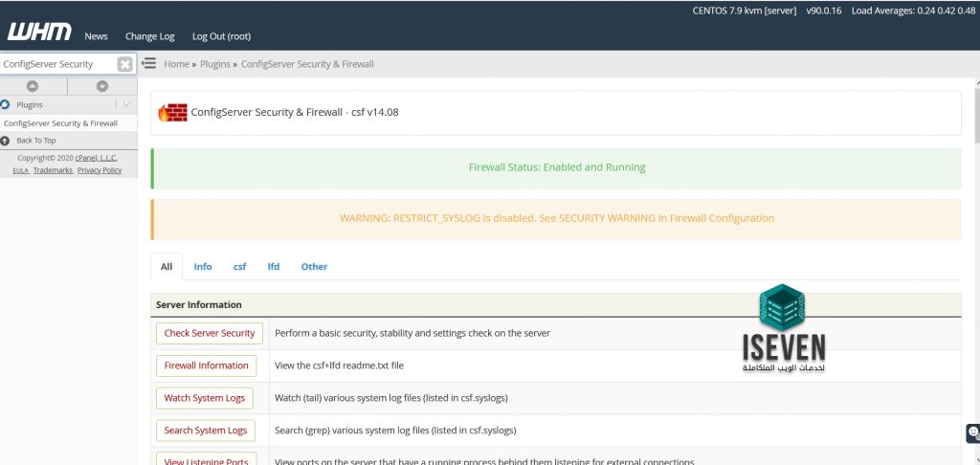Viewport: 980px width, 465px height.
Task: Click the Firewall Status: Enabled and Running banner
Action: point(556,168)
